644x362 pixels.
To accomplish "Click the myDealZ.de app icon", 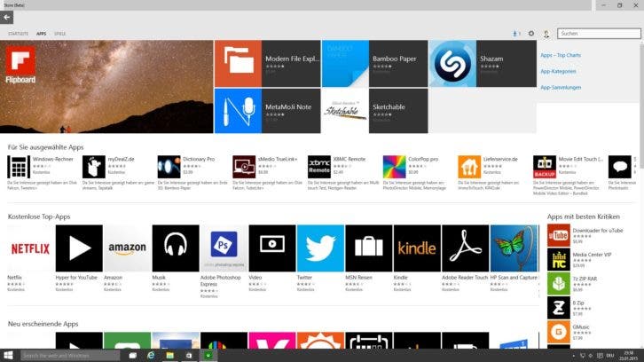I will tap(94, 167).
